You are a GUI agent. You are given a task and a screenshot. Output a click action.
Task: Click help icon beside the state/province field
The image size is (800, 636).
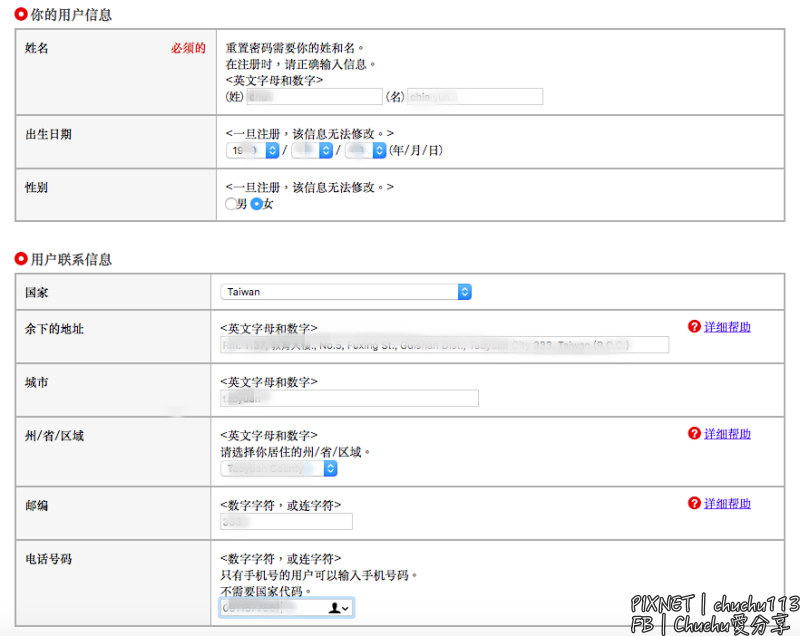coord(694,434)
